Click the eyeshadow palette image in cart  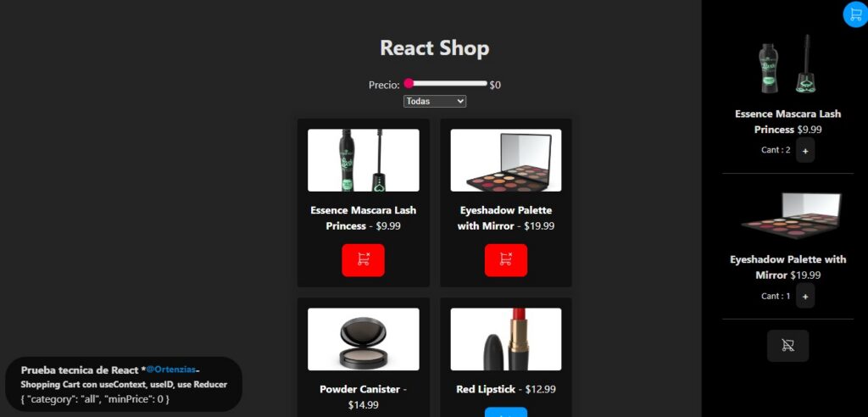tap(787, 216)
